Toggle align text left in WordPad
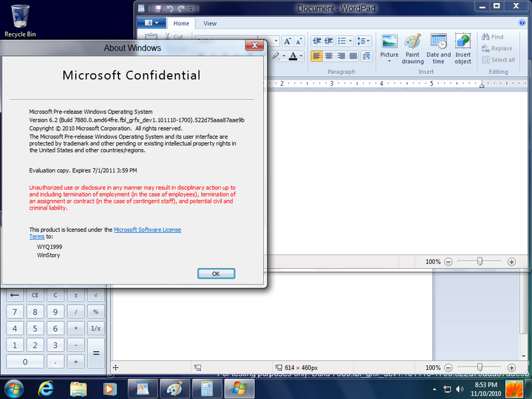 tap(317, 56)
